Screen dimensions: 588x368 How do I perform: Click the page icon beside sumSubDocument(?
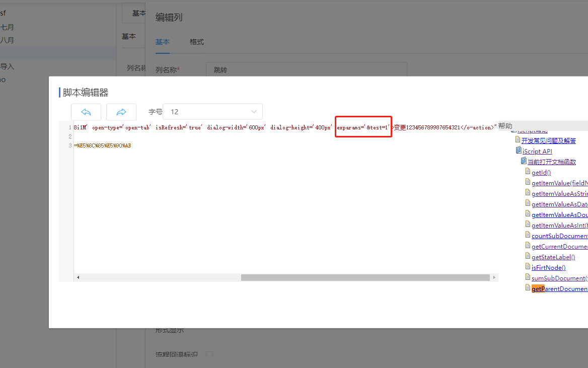528,277
